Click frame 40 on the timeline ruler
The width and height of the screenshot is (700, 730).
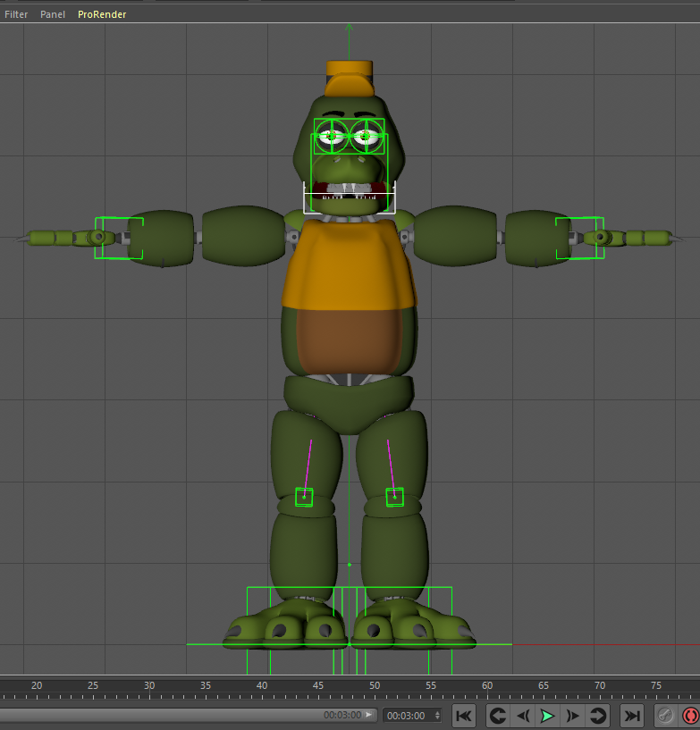tap(262, 686)
